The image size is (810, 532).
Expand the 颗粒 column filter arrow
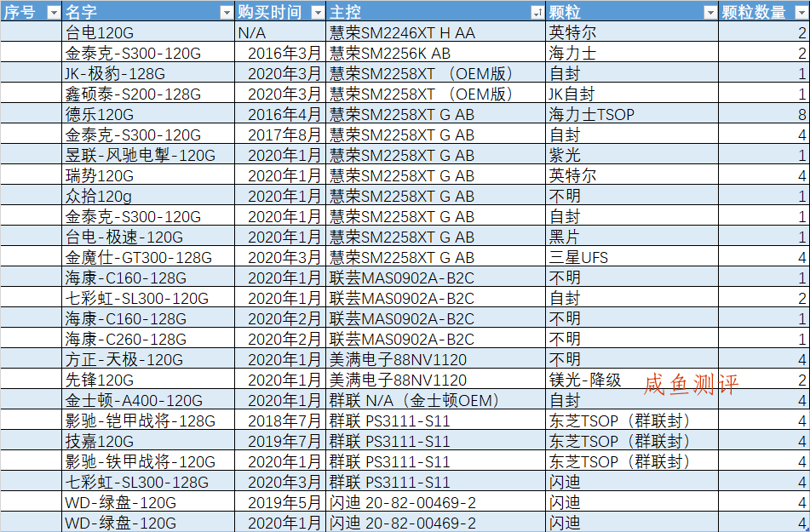[x=710, y=13]
